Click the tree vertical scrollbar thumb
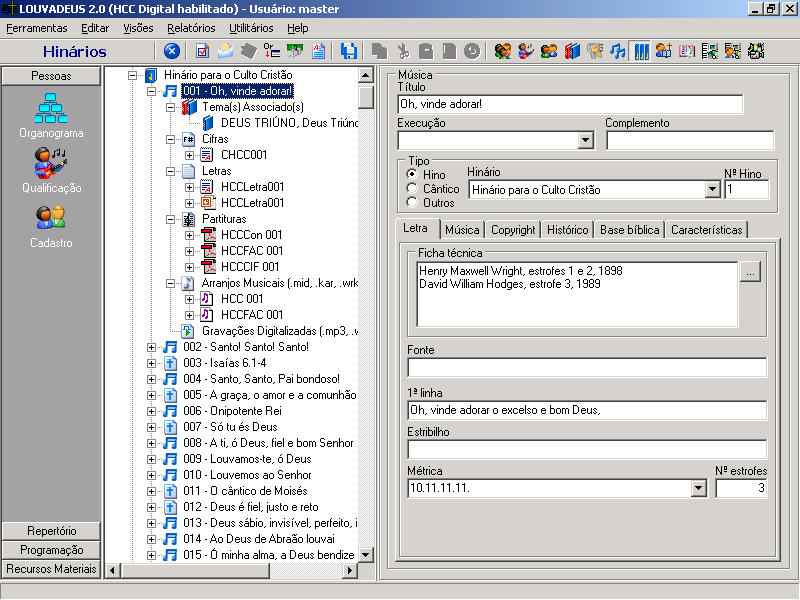Screen dimensions: 800x600 (x=366, y=97)
